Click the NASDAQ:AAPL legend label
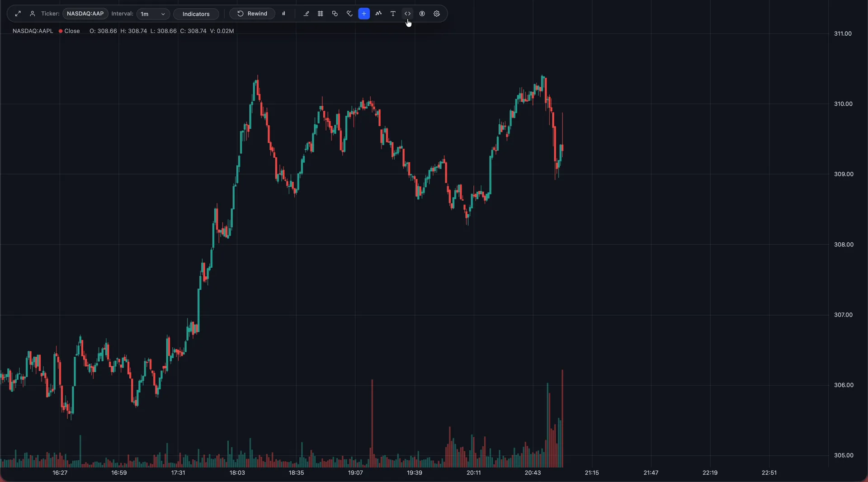Viewport: 868px width, 482px height. point(33,31)
